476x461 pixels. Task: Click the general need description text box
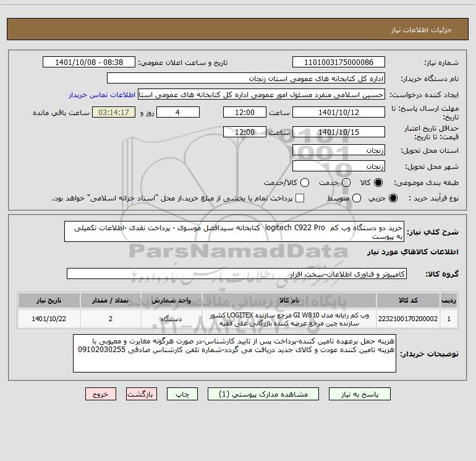234,231
